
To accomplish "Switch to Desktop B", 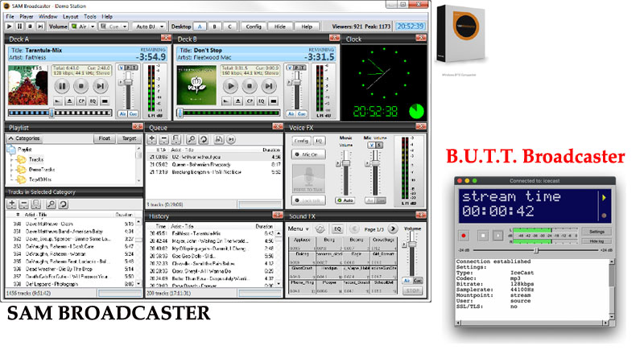I will (214, 27).
